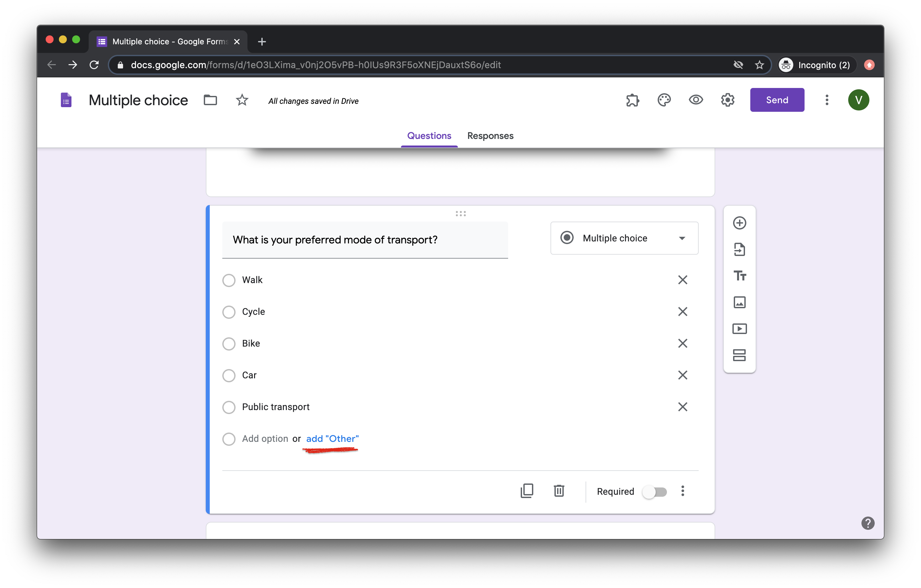Switch to the Questions tab
This screenshot has width=921, height=588.
coord(430,136)
